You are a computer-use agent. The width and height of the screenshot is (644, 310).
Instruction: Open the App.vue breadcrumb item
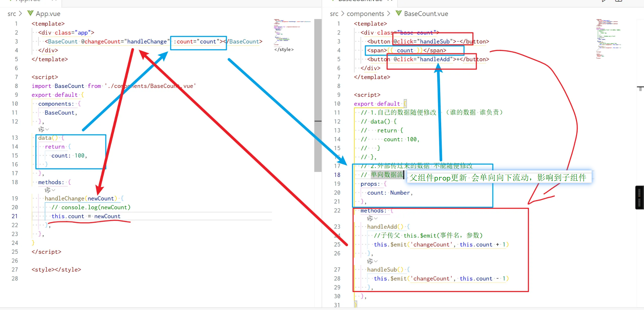[48, 14]
